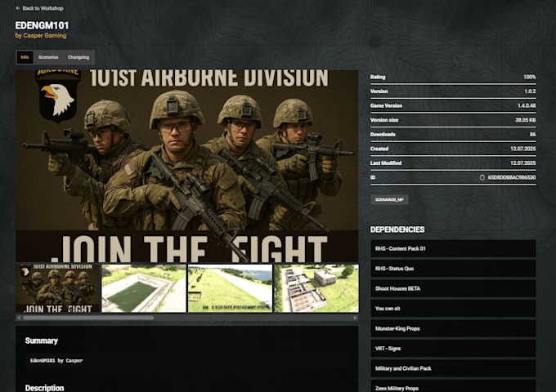
Task: Click the EDENGM101 title
Action: (x=42, y=25)
